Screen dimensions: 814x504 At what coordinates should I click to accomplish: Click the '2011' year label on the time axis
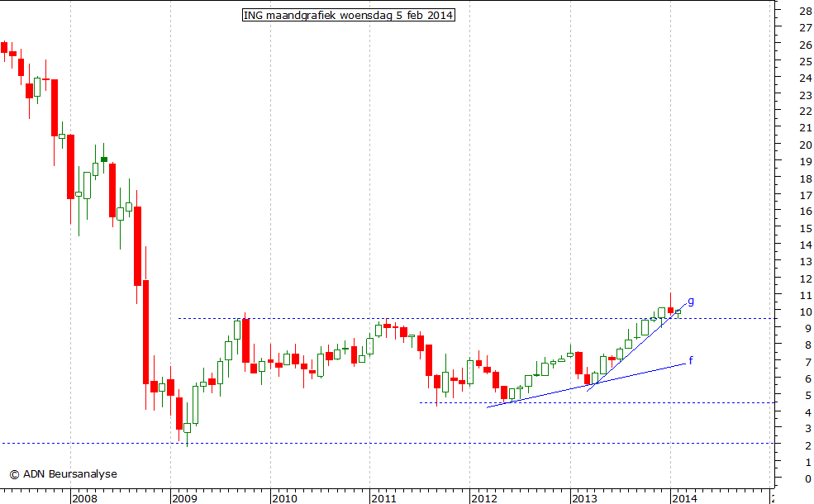tap(384, 498)
